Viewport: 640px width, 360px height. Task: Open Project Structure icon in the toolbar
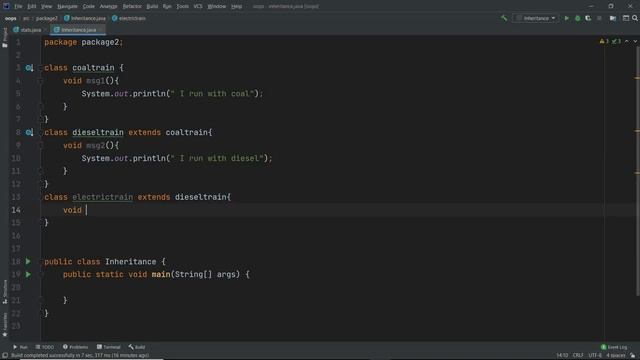(x=613, y=18)
